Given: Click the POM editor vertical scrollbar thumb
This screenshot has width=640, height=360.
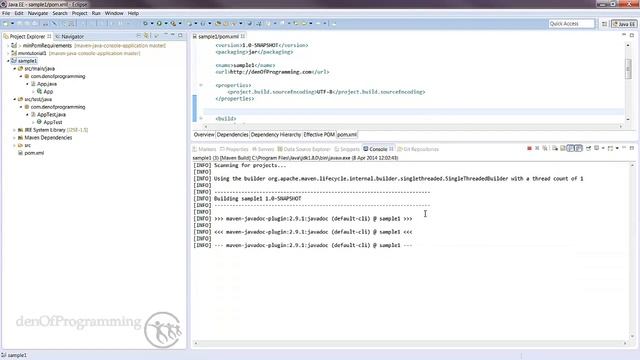Looking at the screenshot, I should pyautogui.click(x=628, y=68).
